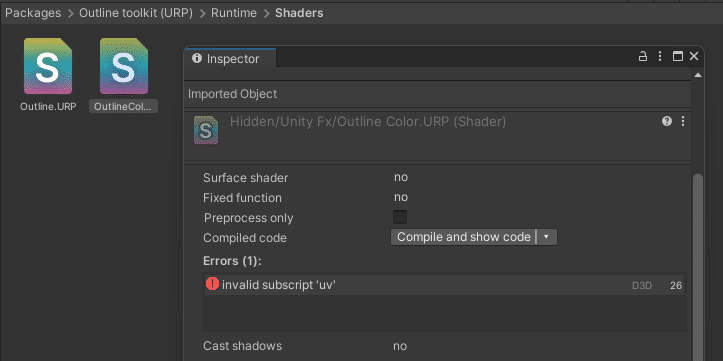
Task: Click the shader icon in Inspector header
Action: point(206,130)
